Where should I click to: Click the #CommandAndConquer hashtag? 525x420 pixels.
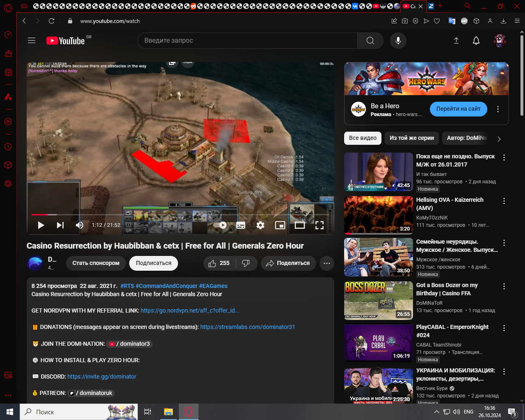167,286
